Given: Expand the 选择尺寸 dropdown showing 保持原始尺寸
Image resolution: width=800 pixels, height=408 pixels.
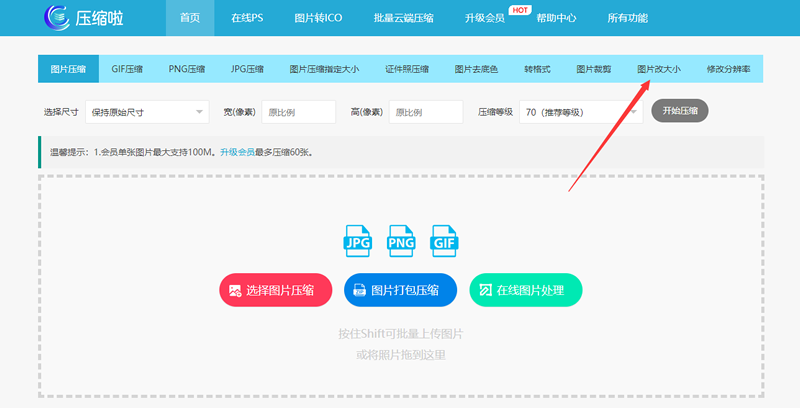Looking at the screenshot, I should click(x=147, y=112).
